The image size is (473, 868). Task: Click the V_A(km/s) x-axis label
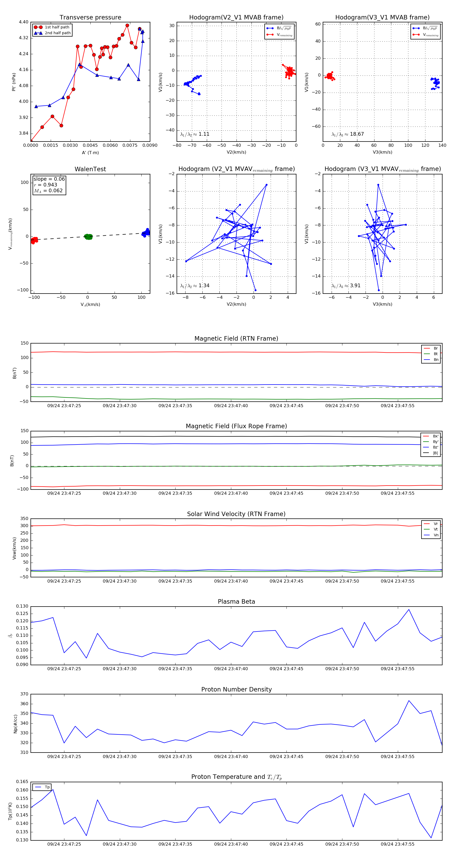point(90,305)
